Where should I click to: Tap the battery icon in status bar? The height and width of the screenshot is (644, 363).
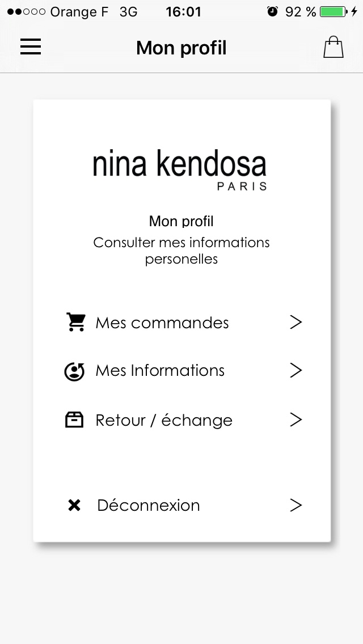[x=333, y=11]
